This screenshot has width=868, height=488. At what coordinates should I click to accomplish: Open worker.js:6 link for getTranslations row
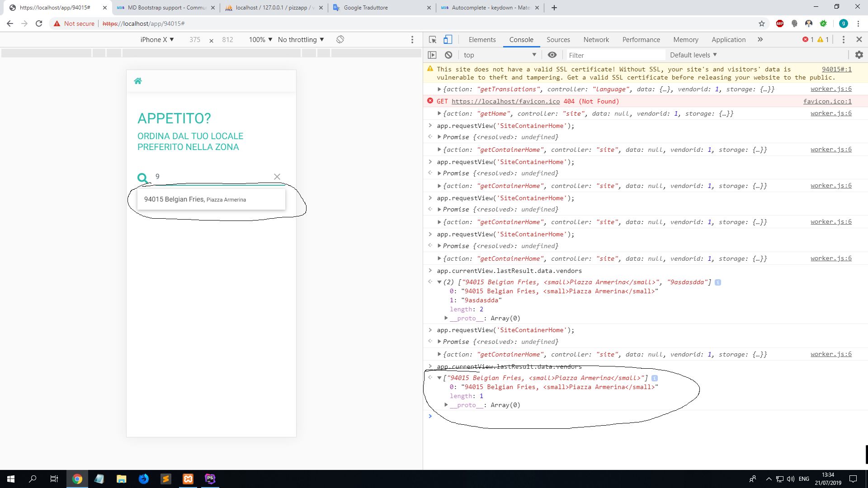click(x=831, y=89)
